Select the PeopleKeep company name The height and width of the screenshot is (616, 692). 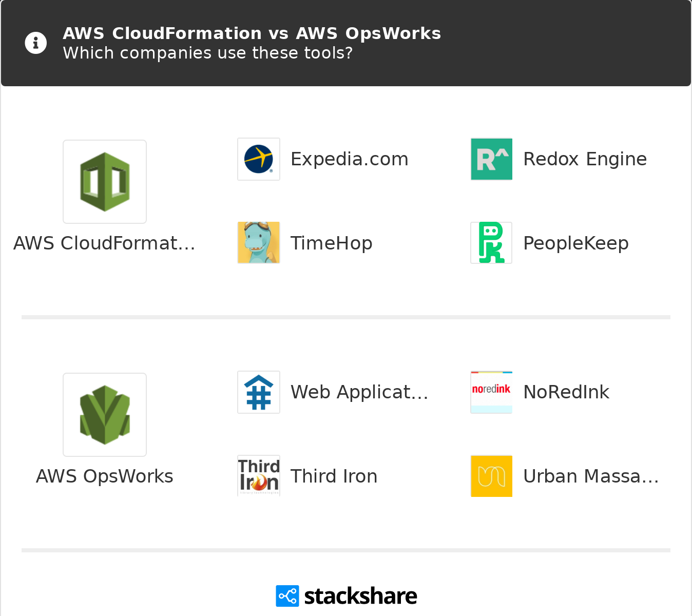tap(575, 243)
